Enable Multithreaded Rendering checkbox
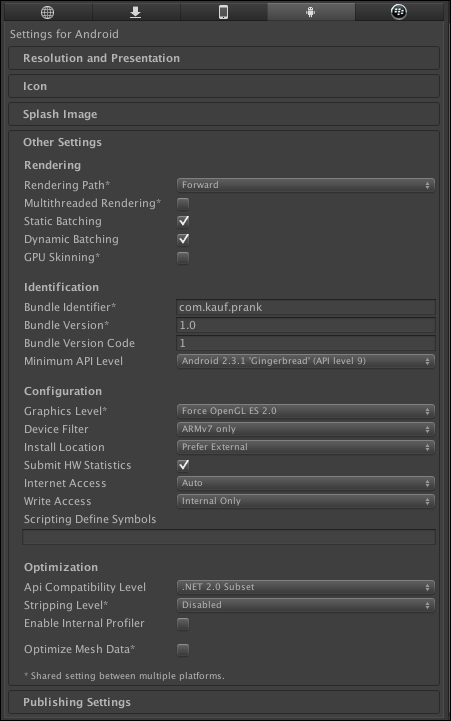The height and width of the screenshot is (721, 451). [x=183, y=203]
